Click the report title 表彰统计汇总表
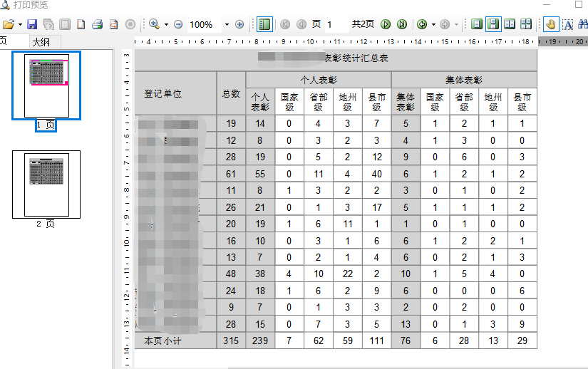This screenshot has height=369, width=588. point(356,58)
